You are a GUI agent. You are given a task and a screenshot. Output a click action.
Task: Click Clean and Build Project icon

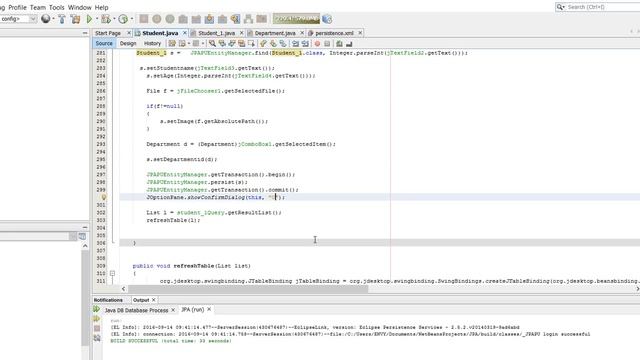click(x=76, y=19)
